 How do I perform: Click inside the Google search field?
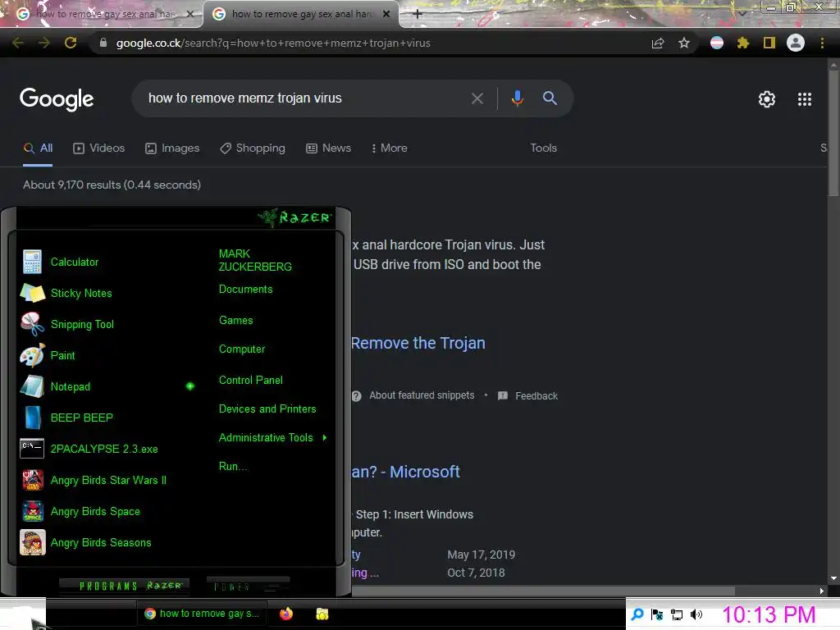pos(300,98)
